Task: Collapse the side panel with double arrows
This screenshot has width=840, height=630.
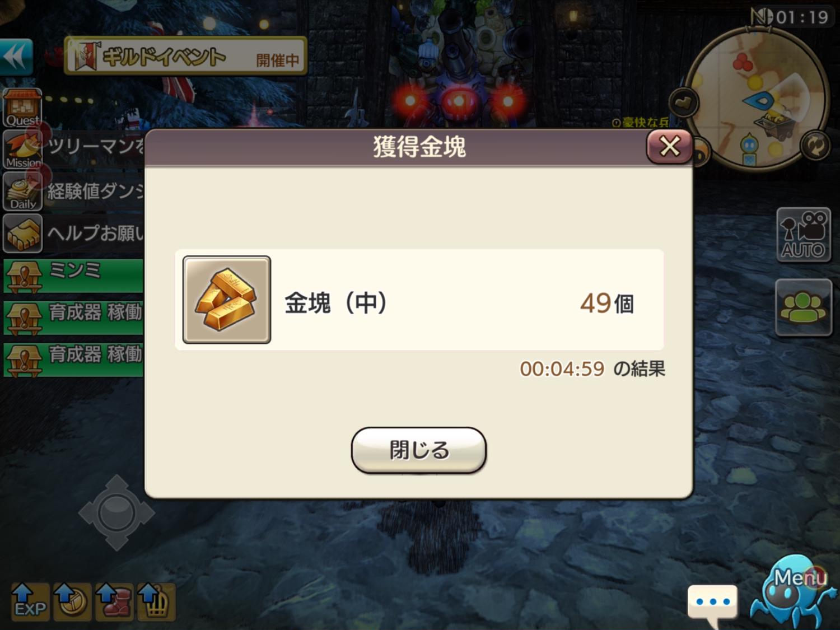Action: pyautogui.click(x=16, y=57)
